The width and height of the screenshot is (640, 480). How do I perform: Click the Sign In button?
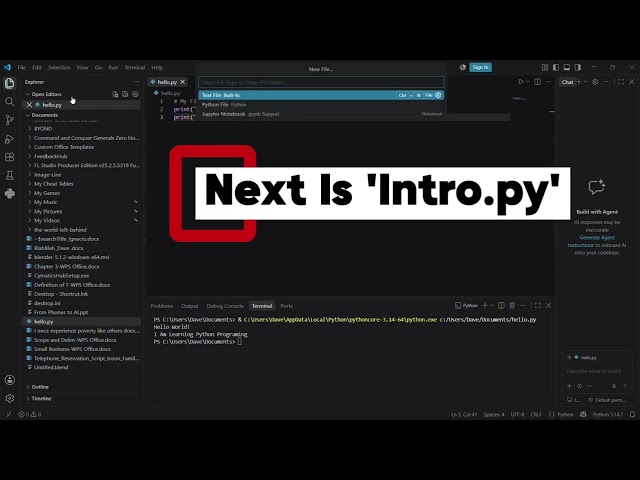480,67
